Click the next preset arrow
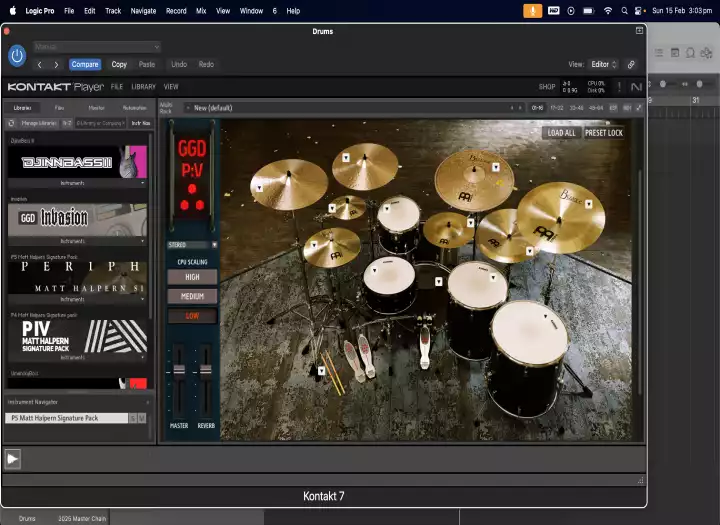Screen dimensions: 720x525 point(56,64)
